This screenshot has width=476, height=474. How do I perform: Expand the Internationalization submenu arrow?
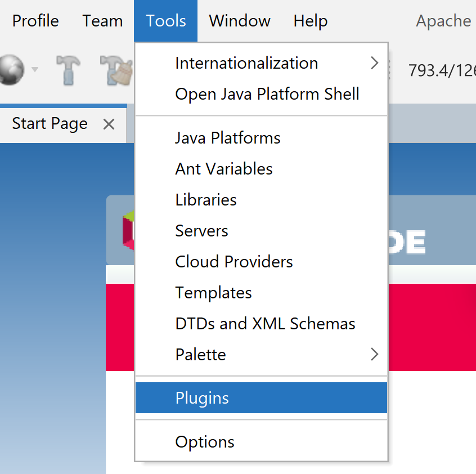tap(374, 63)
